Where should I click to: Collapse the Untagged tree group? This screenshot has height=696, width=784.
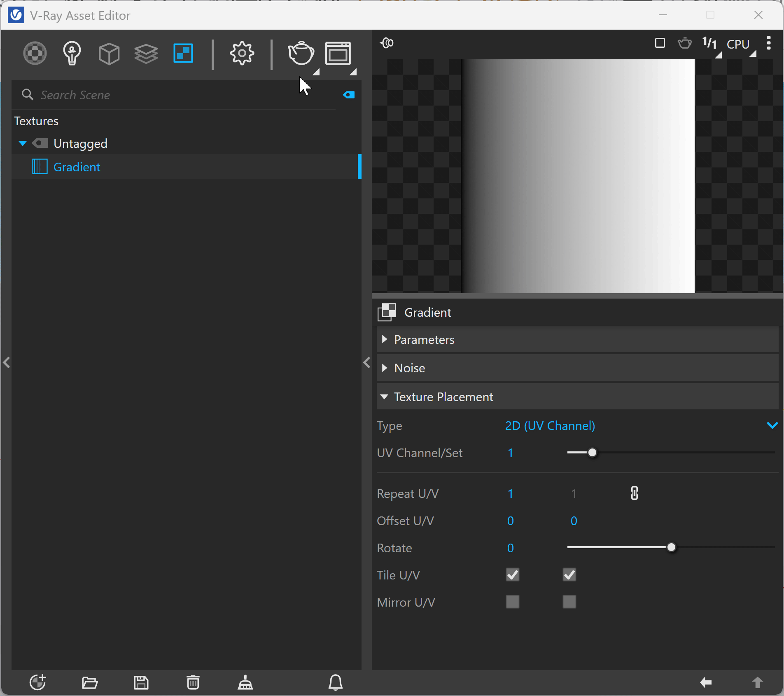coord(23,143)
